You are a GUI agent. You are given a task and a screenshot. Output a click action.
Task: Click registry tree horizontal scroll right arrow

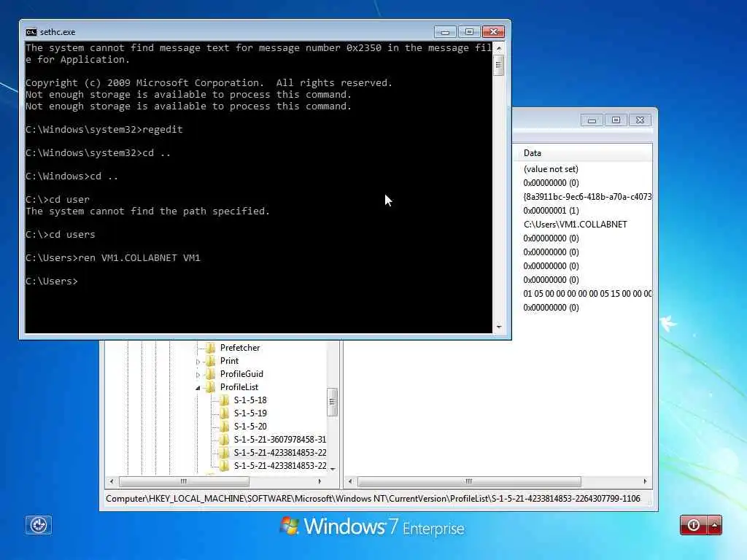pyautogui.click(x=320, y=481)
